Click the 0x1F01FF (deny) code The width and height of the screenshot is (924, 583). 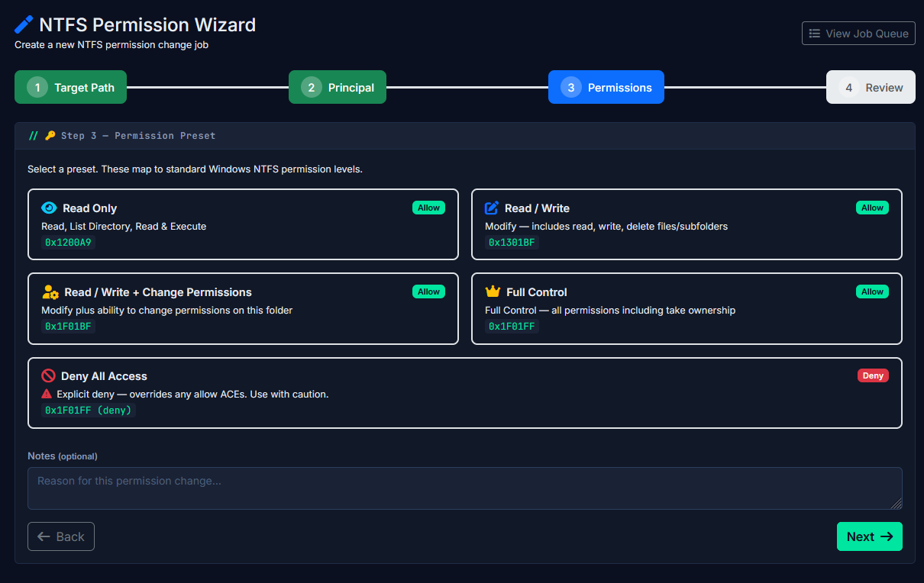point(89,411)
